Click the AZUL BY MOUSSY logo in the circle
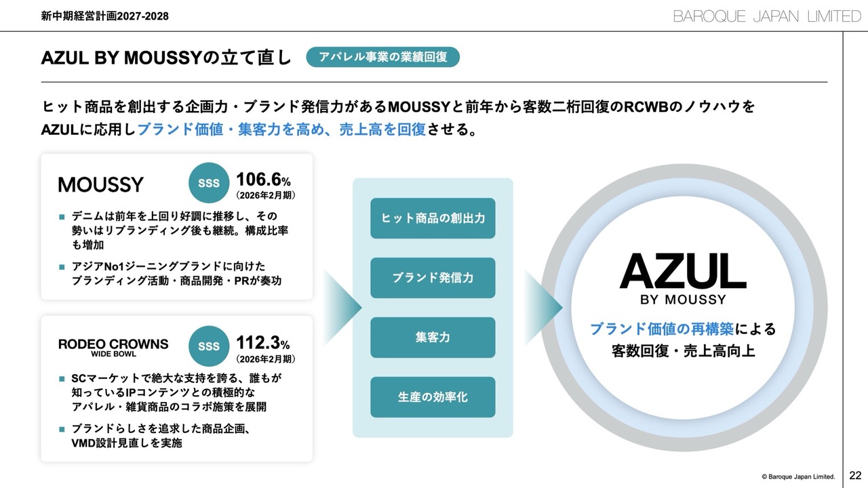 coord(683,278)
